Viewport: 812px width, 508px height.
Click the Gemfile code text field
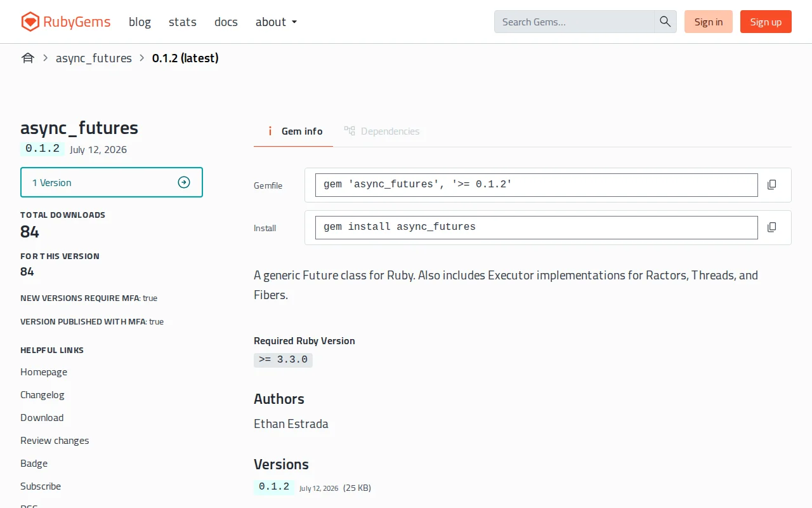[537, 185]
